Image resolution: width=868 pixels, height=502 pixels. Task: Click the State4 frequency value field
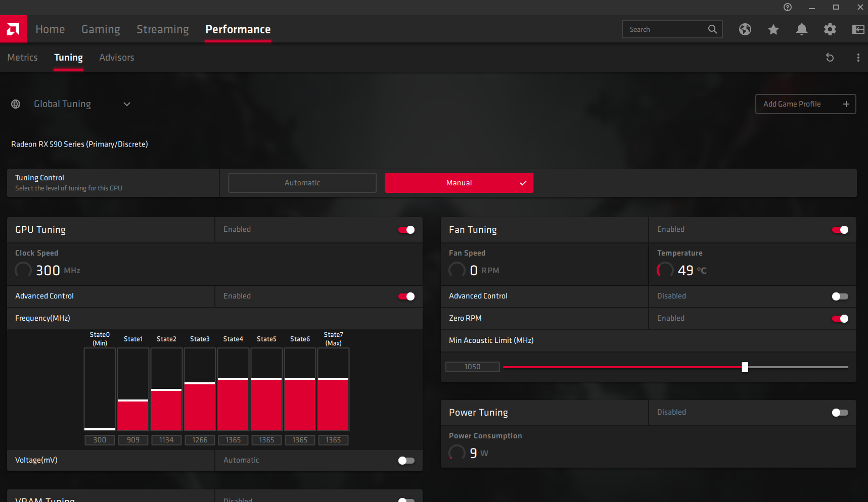tap(233, 440)
